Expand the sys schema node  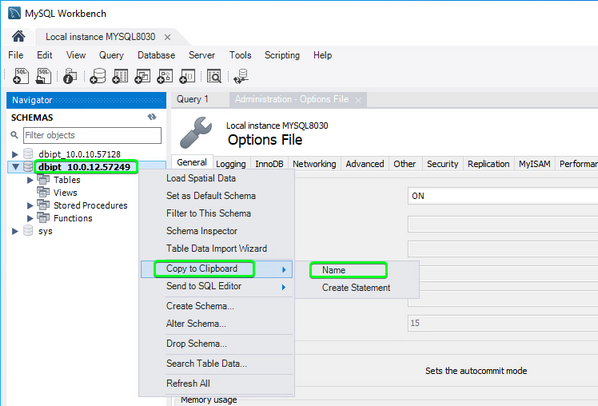point(15,231)
